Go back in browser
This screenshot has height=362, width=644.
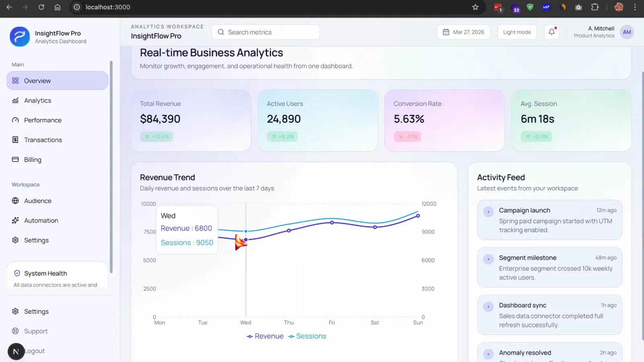pyautogui.click(x=9, y=7)
